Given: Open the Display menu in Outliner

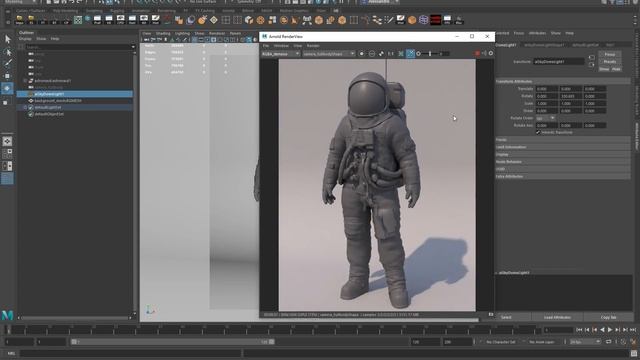Looking at the screenshot, I should [25, 39].
